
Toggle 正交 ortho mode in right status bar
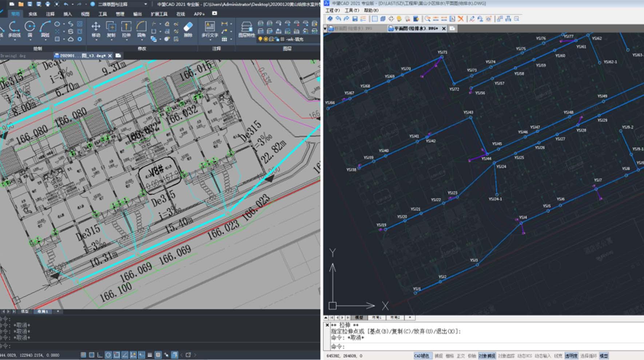461,356
